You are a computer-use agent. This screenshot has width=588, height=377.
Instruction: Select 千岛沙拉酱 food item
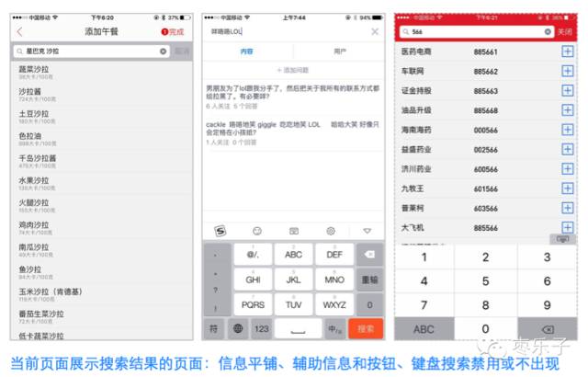click(101, 161)
